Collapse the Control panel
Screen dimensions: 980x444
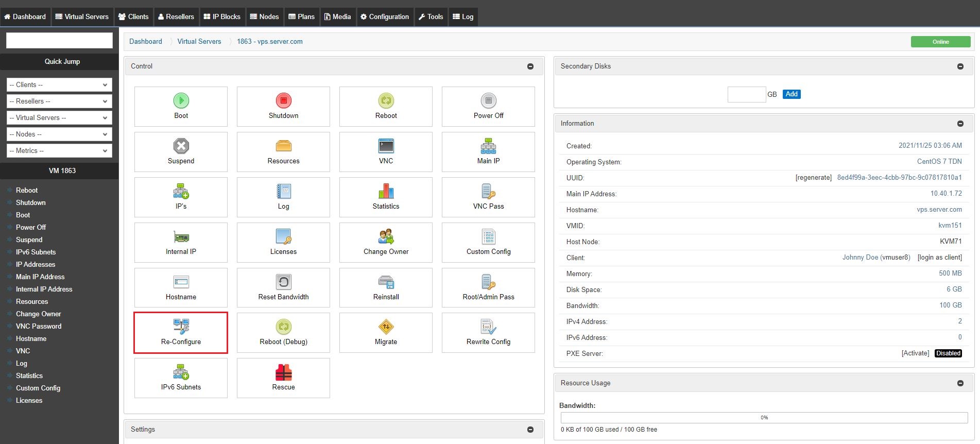click(530, 66)
